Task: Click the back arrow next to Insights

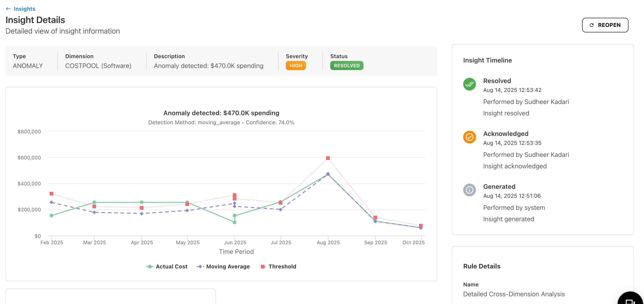Action: 8,8
